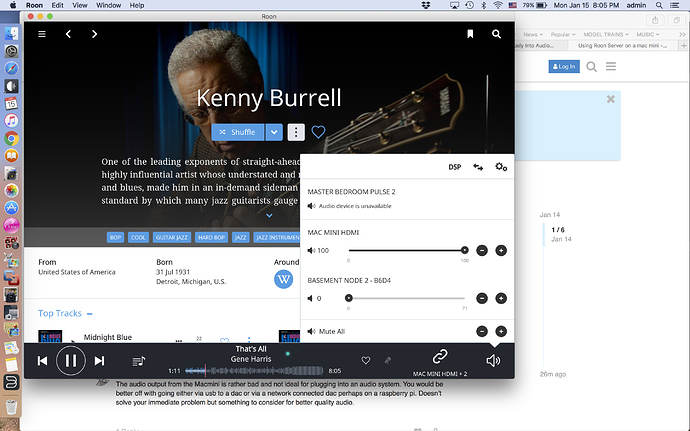This screenshot has width=690, height=431.
Task: Adjust the Basement Node 2 volume slider
Action: tap(407, 298)
